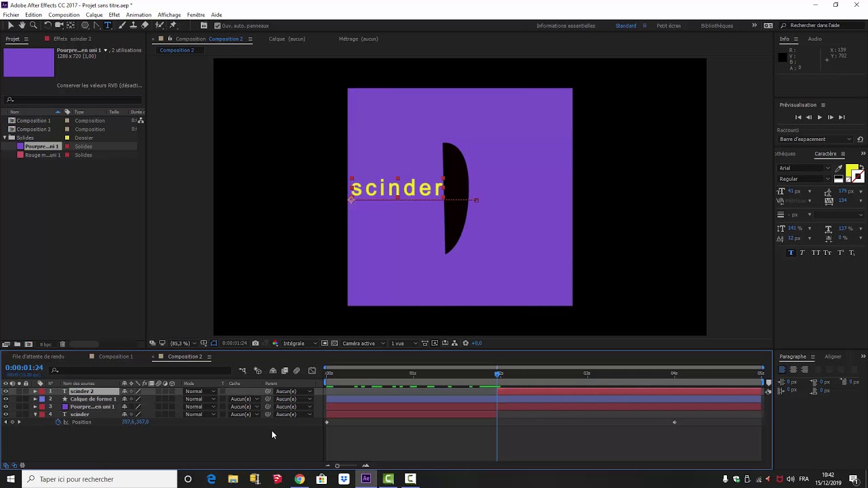
Task: Select the Rotation tool
Action: point(47,26)
